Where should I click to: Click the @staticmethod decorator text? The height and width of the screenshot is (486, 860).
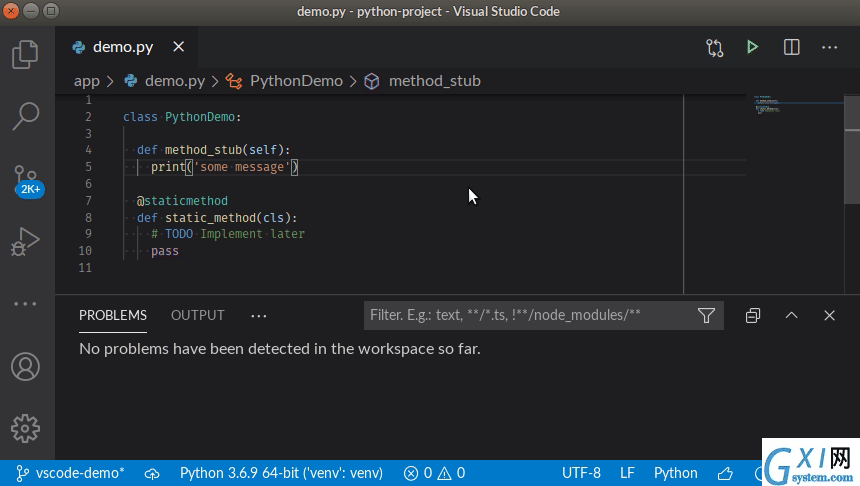click(182, 201)
